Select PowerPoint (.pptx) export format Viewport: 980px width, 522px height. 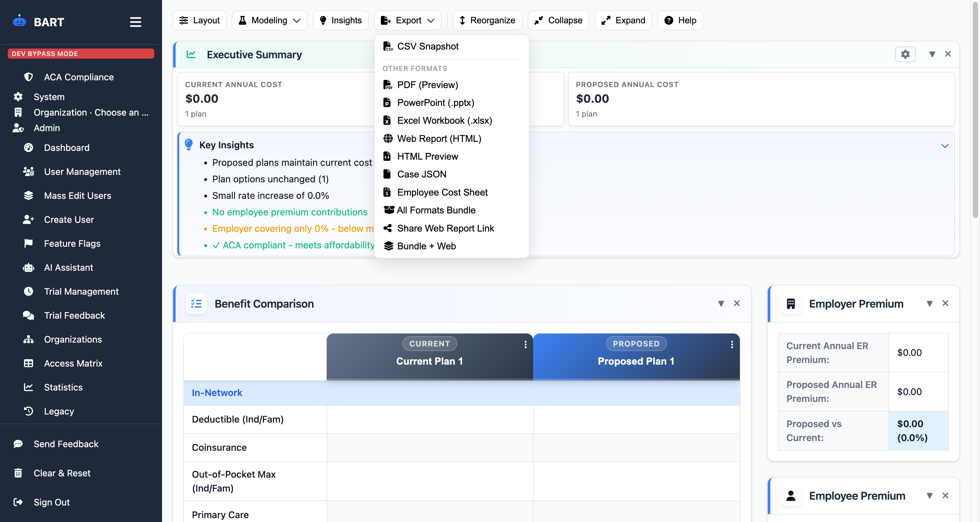coord(436,102)
